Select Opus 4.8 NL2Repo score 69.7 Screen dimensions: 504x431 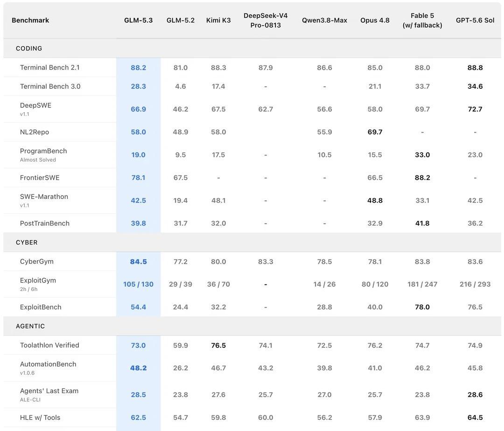[375, 132]
